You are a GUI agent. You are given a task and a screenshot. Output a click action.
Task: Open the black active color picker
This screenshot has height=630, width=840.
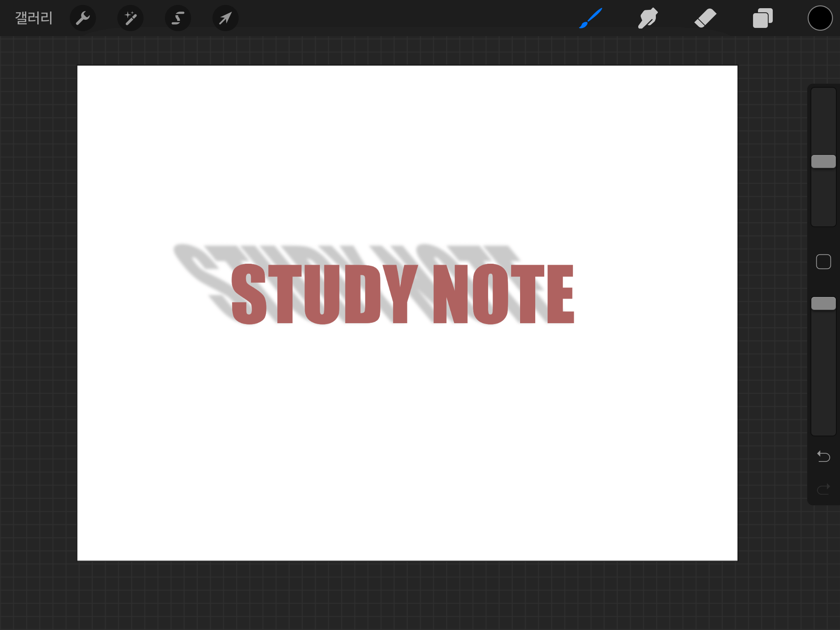[x=820, y=18]
